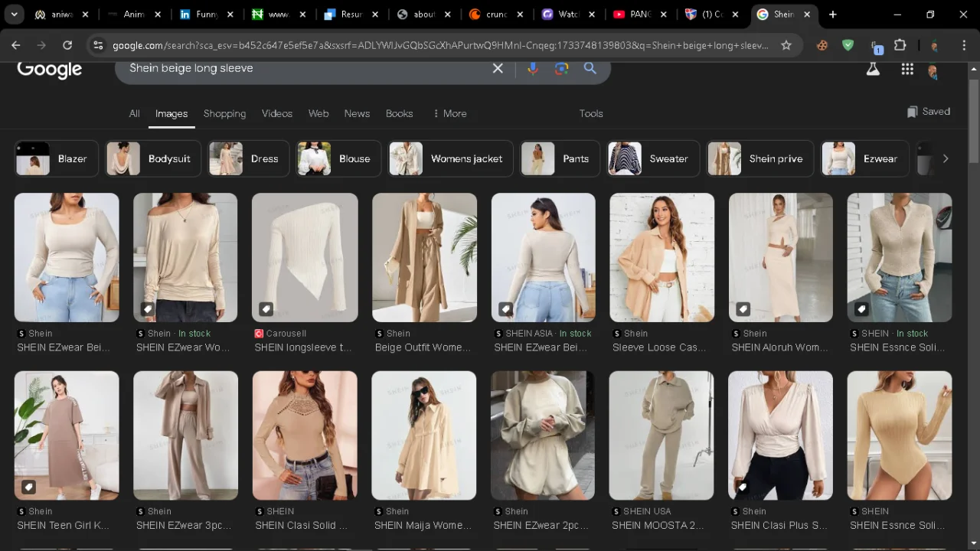
Task: Switch to the LinkedIn Funny browser tab
Action: pos(207,14)
